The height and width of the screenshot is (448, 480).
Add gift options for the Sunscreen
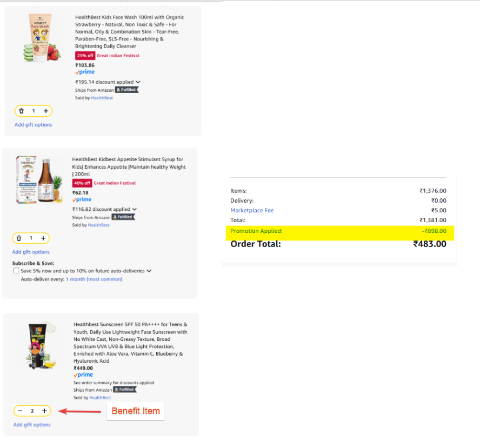(x=32, y=425)
